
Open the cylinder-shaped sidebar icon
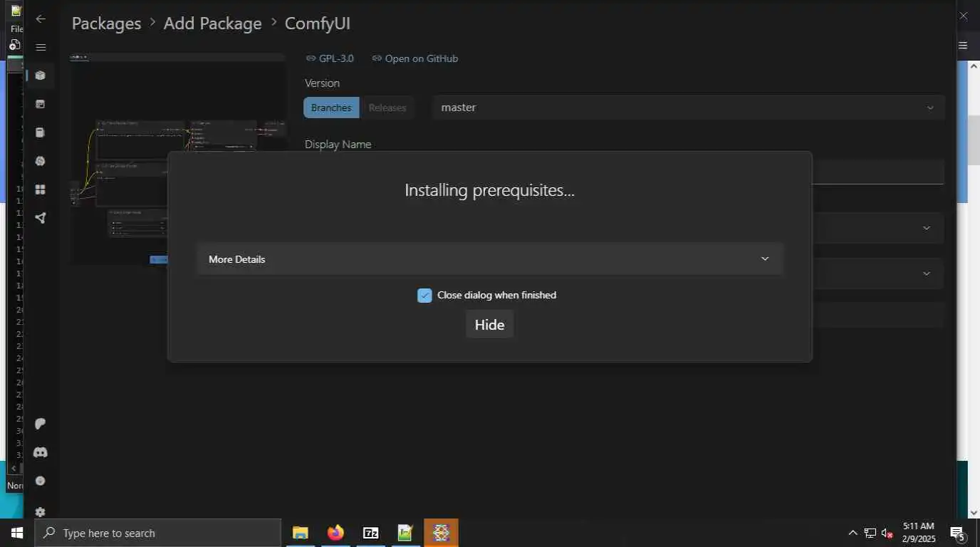pos(41,132)
